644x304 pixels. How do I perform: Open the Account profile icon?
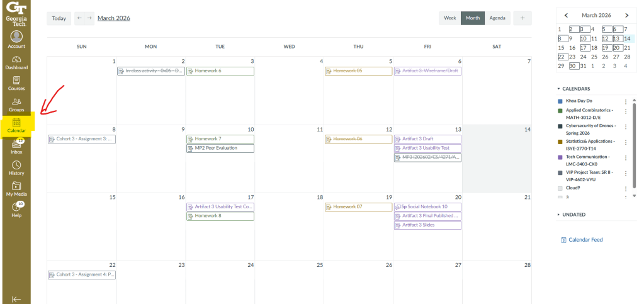pyautogui.click(x=16, y=37)
